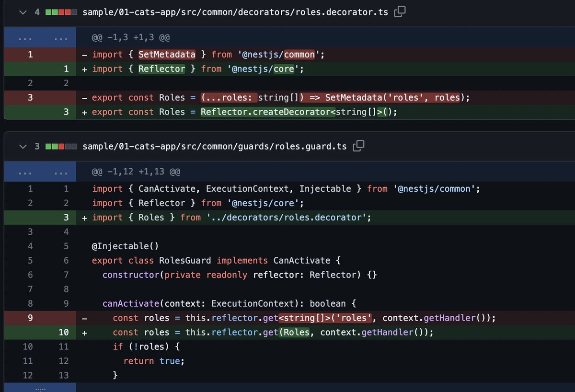
Task: Copy roles.decorator.ts file path
Action: (x=400, y=12)
